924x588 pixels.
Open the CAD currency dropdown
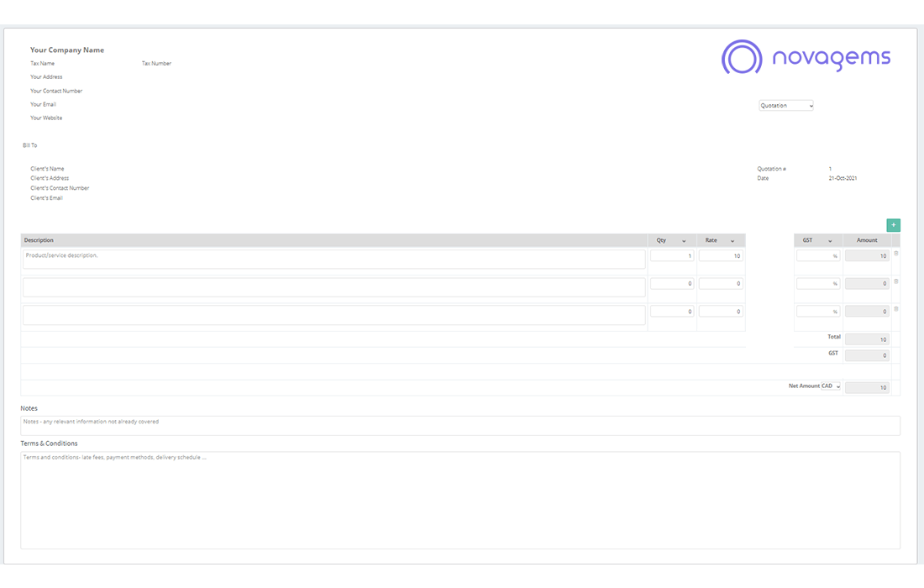click(831, 386)
